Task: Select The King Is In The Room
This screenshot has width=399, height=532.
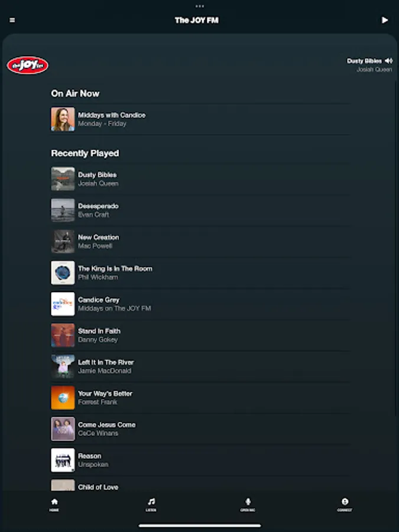Action: click(x=200, y=273)
